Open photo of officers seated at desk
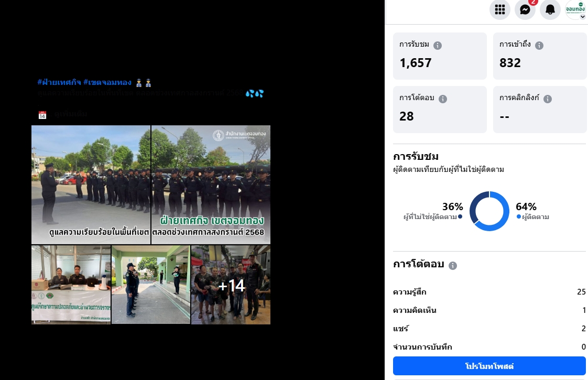Viewport: 588px width, 380px height. (71, 285)
